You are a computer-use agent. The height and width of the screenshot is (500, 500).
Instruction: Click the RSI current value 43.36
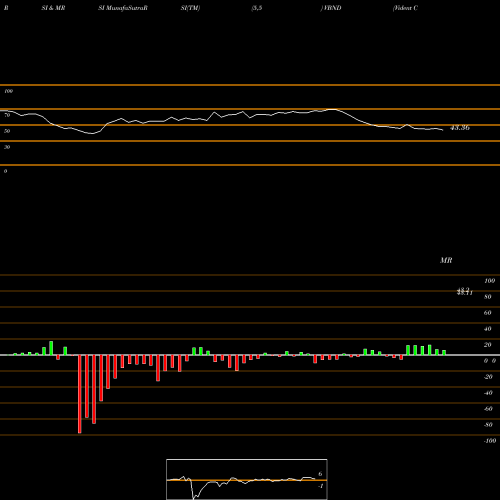point(460,128)
